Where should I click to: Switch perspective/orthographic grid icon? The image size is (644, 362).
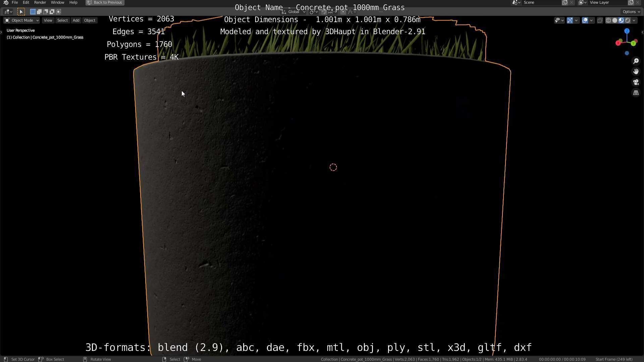click(x=636, y=93)
